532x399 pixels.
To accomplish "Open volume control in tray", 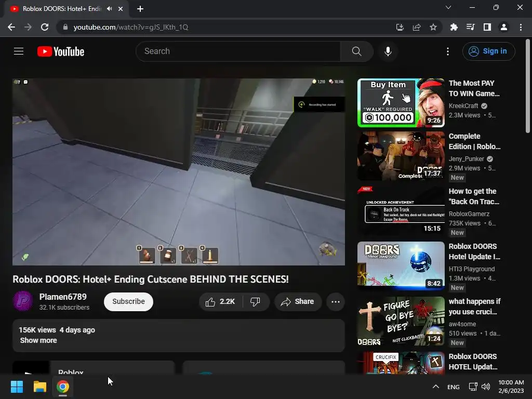I will (x=486, y=387).
